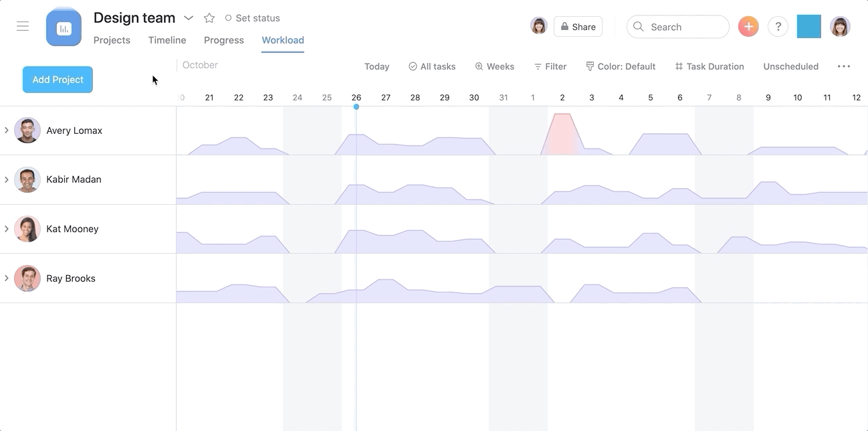Click the blue square in top bar
The height and width of the screenshot is (431, 868).
click(809, 27)
